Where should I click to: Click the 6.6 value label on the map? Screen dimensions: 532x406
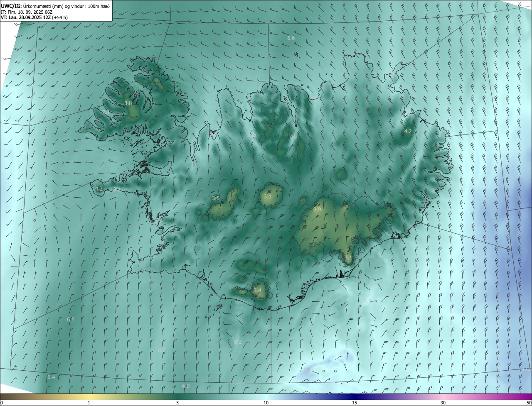tap(291, 38)
